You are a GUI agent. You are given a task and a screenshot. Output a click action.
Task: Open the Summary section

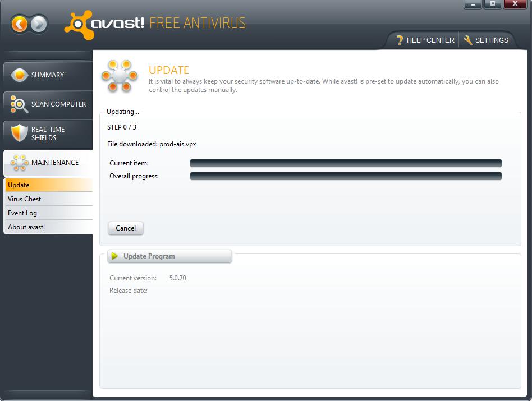48,75
